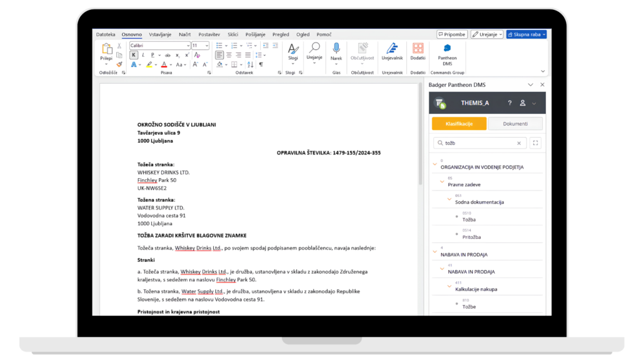Viewport: 644px width, 362px height.
Task: Click the Slogi styles icon
Action: click(293, 49)
